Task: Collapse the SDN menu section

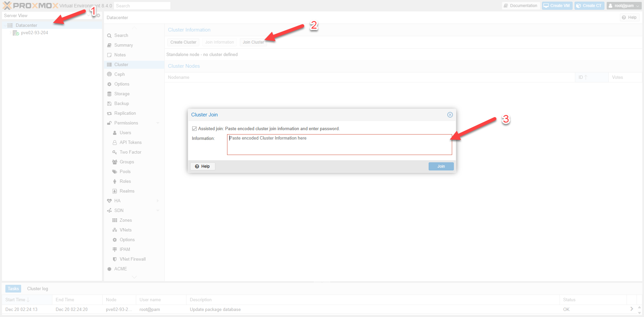Action: pyautogui.click(x=158, y=211)
